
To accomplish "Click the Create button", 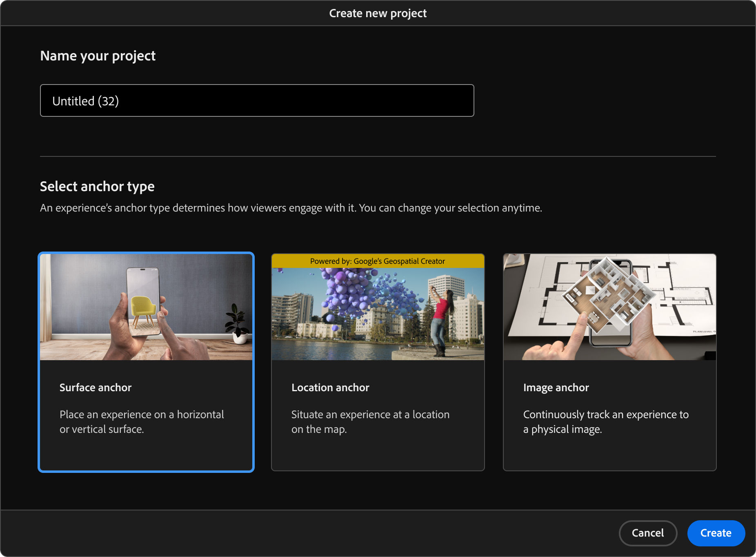I will [x=716, y=533].
